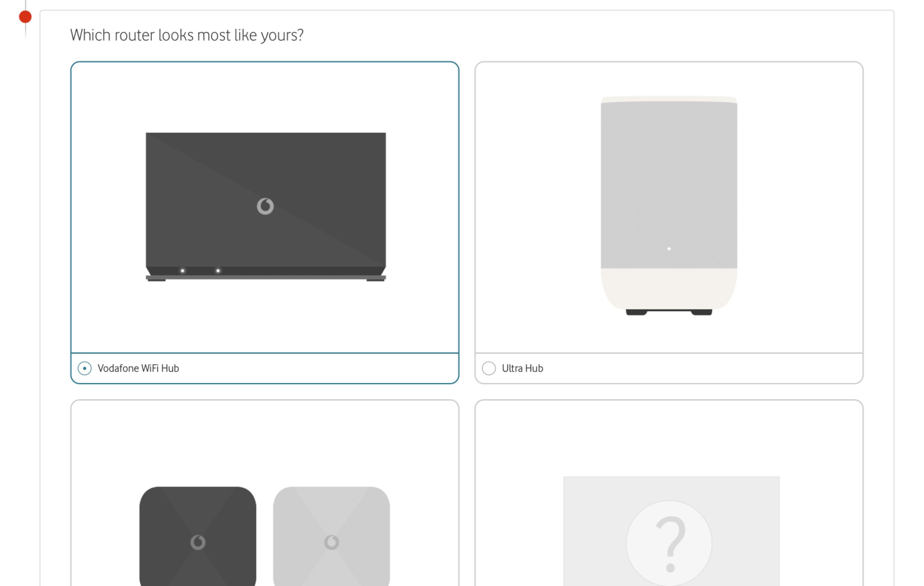Click the Vodafone logo on dark mesh unit

[x=198, y=542]
